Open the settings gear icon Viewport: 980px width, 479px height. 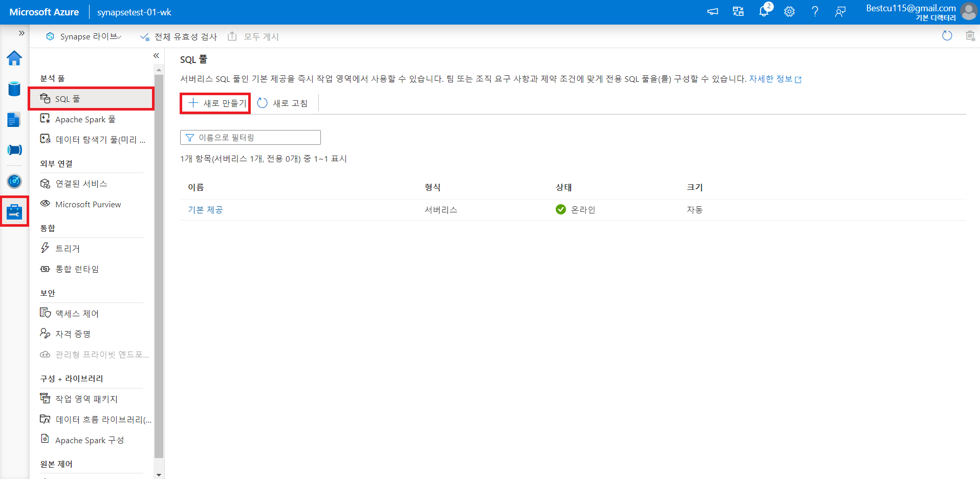790,12
